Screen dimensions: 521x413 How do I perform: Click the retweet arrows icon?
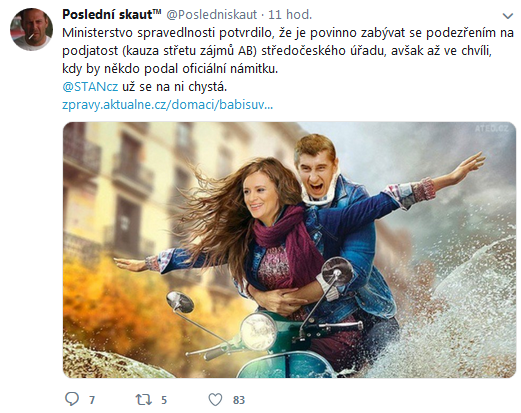(x=144, y=399)
